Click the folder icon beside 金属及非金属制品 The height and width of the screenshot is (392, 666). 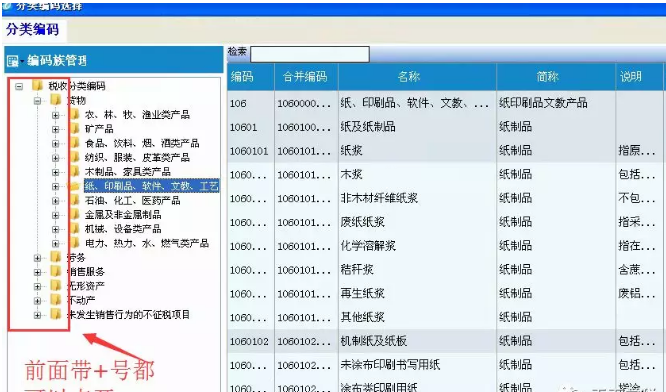74,215
